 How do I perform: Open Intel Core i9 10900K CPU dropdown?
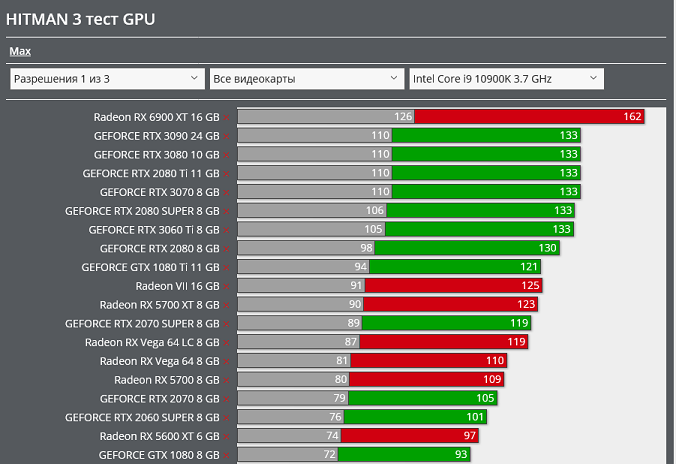point(507,79)
